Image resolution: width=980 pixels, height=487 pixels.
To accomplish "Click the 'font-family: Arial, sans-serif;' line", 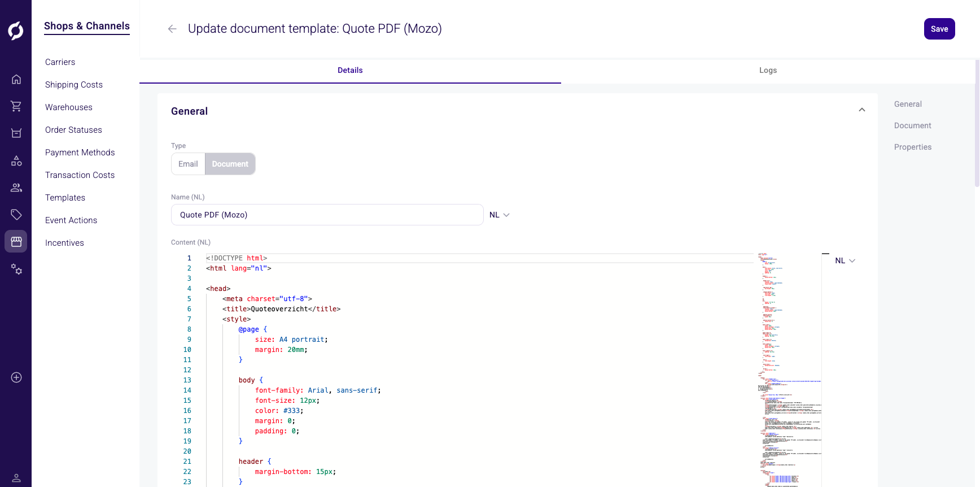I will coord(318,390).
